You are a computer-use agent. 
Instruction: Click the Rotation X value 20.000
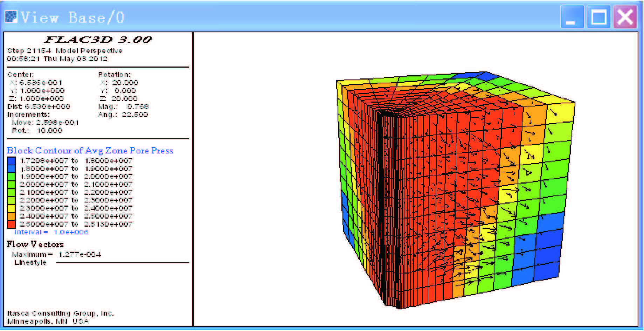[125, 83]
